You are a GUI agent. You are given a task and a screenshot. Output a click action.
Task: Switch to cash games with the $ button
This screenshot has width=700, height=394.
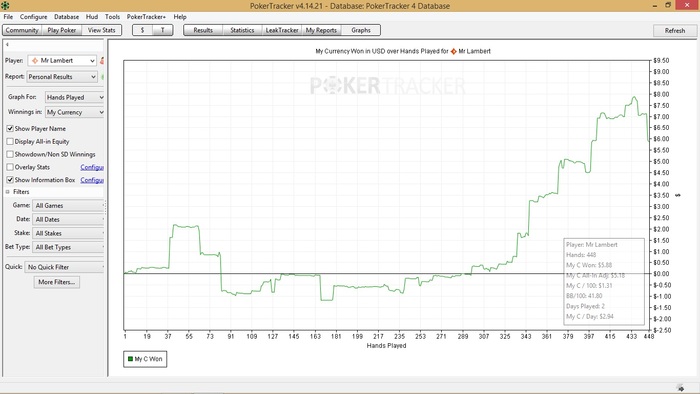pyautogui.click(x=142, y=30)
